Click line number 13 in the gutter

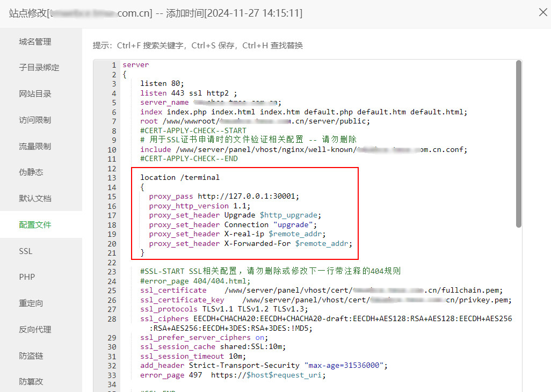tap(112, 178)
